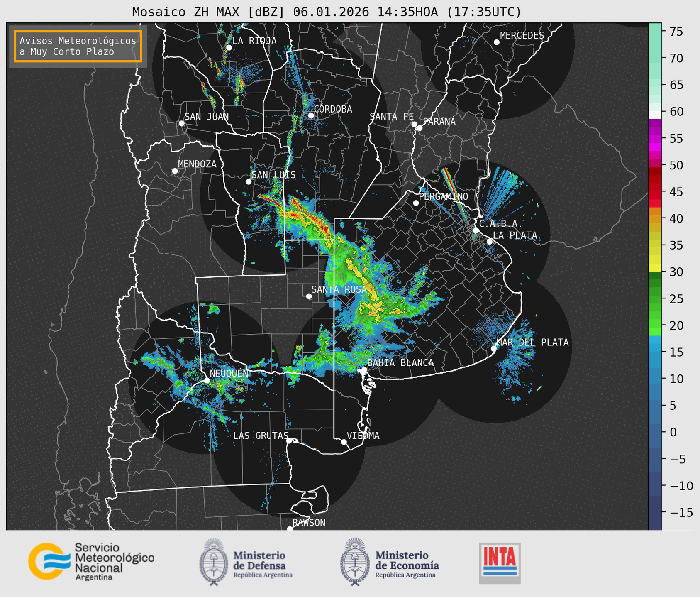700x597 pixels.
Task: Click the magenta 55 dBZ colorbar band
Action: point(654,139)
